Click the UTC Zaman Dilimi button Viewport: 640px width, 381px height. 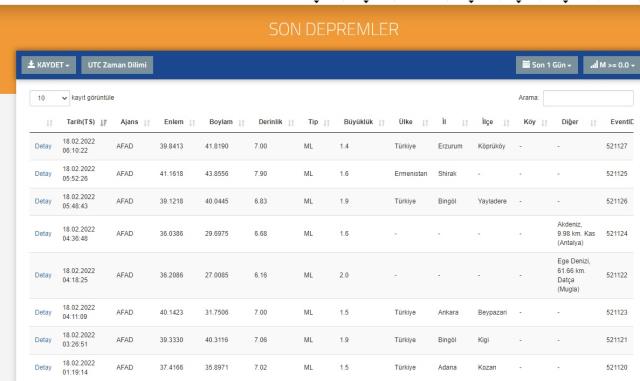(x=117, y=65)
